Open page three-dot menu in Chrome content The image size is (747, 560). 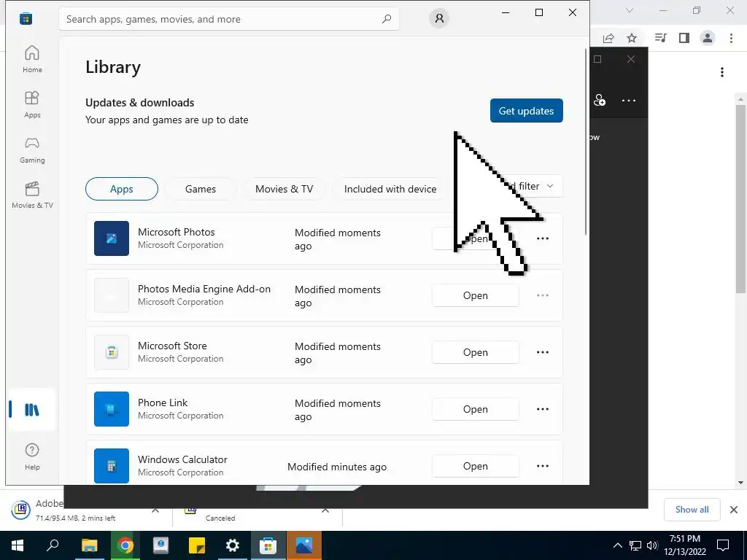point(722,72)
